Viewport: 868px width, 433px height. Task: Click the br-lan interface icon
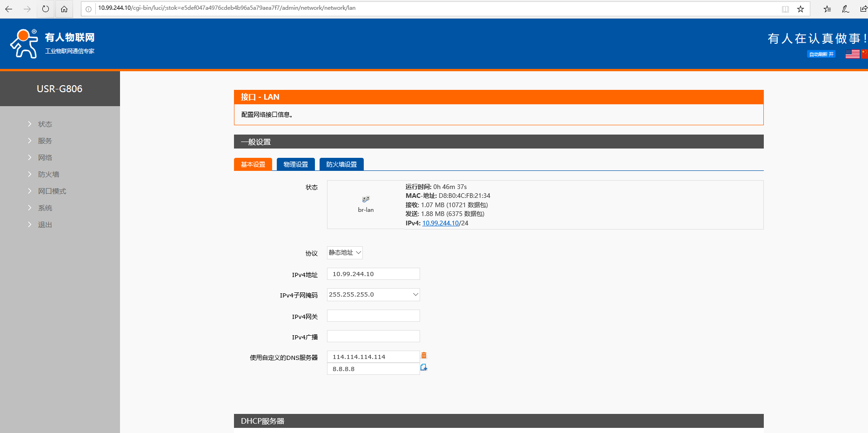tap(366, 199)
